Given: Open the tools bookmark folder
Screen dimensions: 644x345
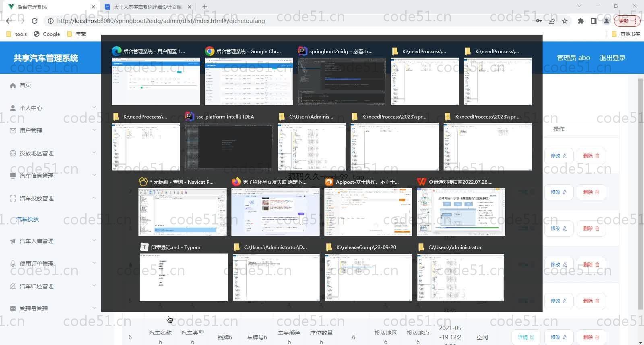Looking at the screenshot, I should point(17,34).
